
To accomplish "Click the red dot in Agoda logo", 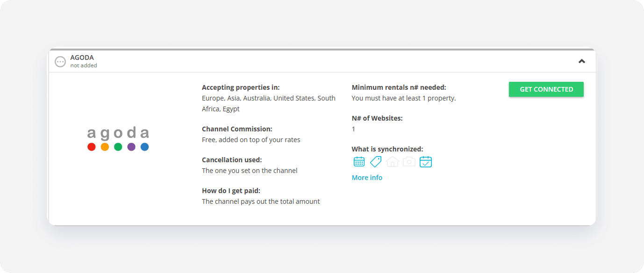I will point(92,147).
